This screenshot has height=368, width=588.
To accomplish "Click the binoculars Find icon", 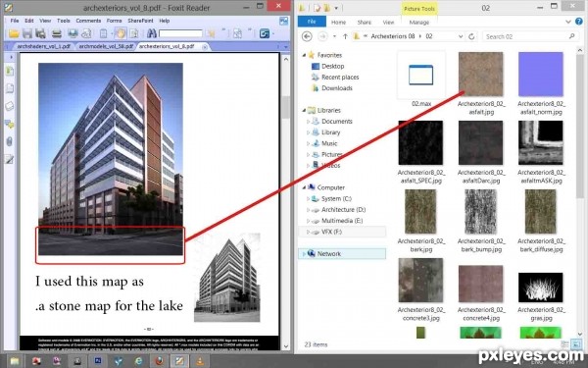I will point(152,33).
